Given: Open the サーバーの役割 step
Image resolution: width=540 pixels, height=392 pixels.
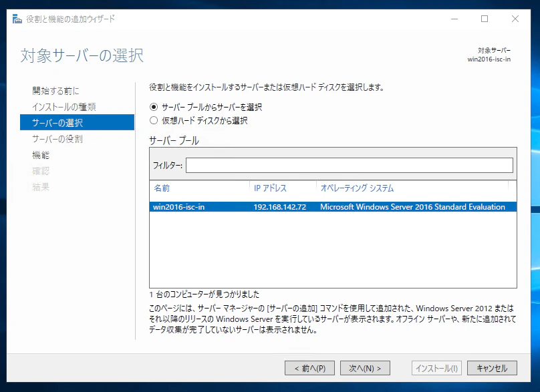Looking at the screenshot, I should point(57,139).
